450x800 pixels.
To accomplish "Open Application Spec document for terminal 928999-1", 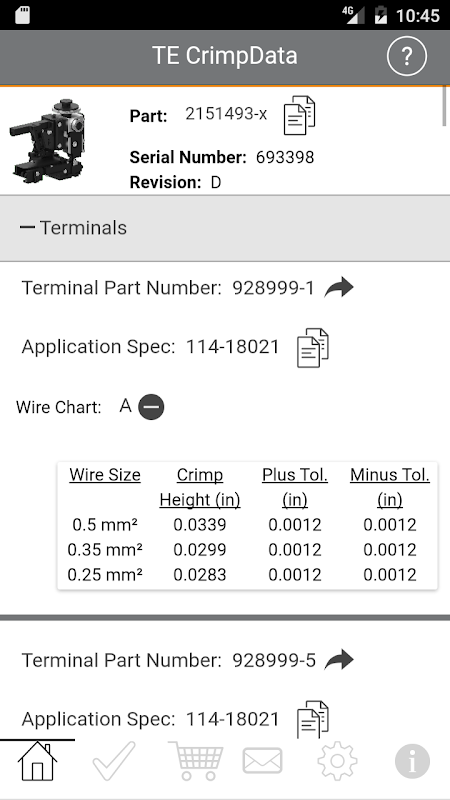I will [x=313, y=347].
